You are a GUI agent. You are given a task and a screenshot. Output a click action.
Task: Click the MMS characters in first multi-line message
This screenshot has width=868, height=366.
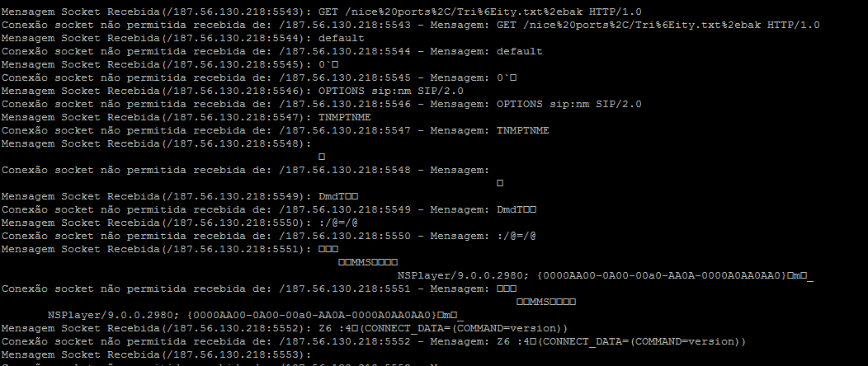tap(361, 263)
